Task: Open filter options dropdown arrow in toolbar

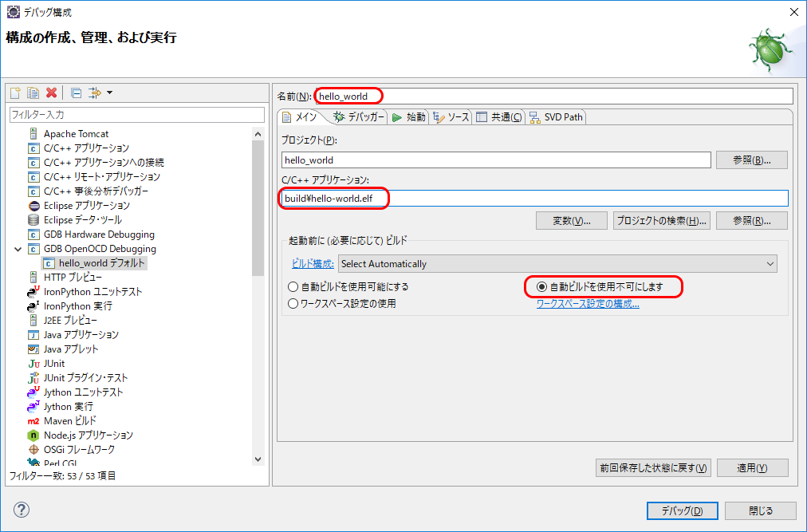Action: [109, 93]
